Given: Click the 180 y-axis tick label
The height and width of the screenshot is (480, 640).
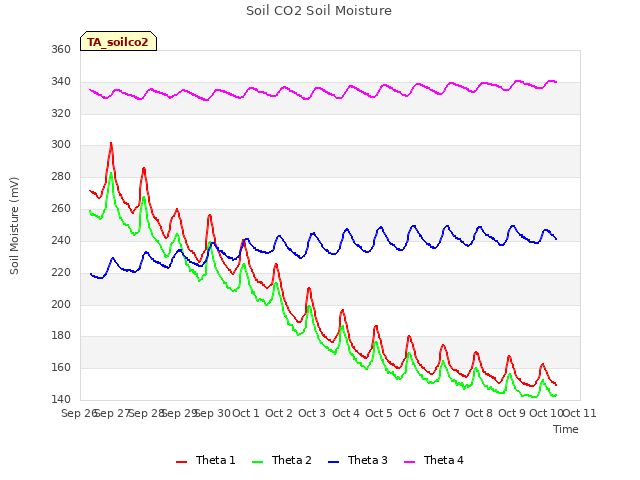Looking at the screenshot, I should tap(61, 336).
